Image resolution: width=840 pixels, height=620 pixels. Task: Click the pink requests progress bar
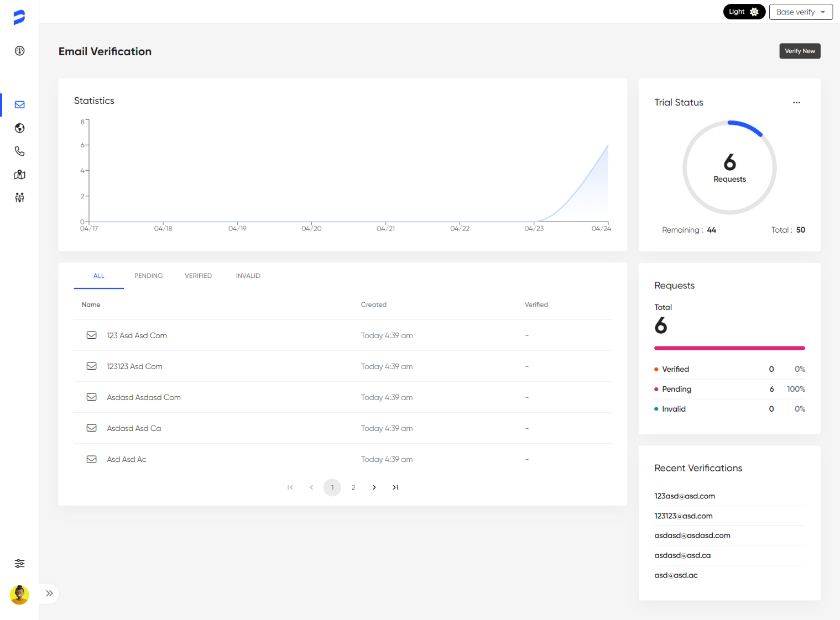pyautogui.click(x=729, y=348)
